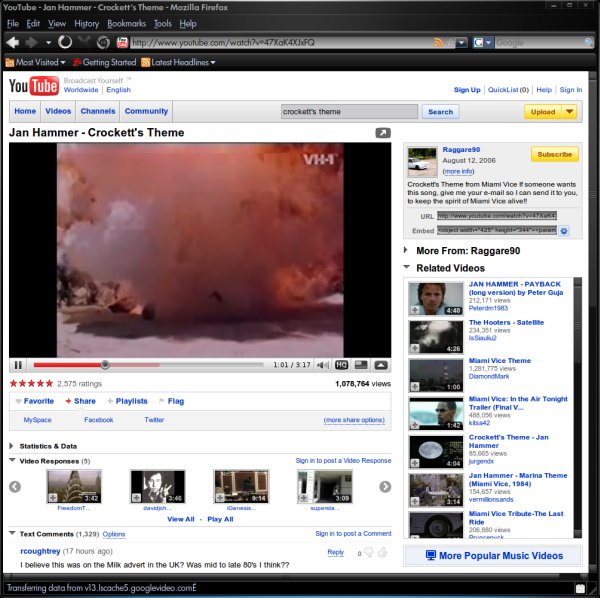
Task: Toggle wide player size icon
Action: pos(361,365)
